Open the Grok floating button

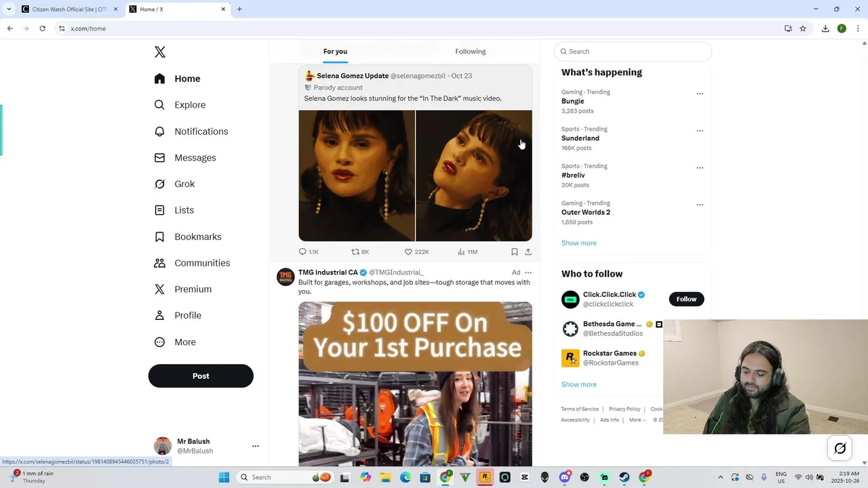pos(840,448)
